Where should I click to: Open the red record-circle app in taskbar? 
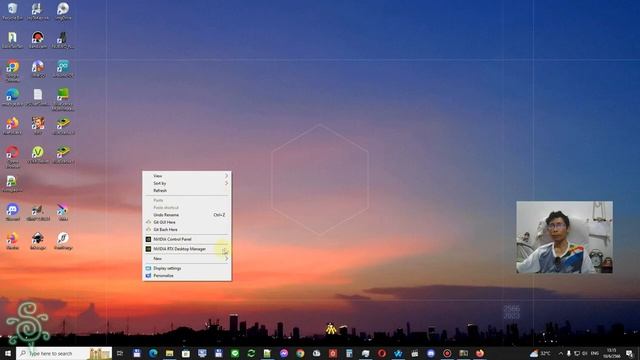coord(447,353)
